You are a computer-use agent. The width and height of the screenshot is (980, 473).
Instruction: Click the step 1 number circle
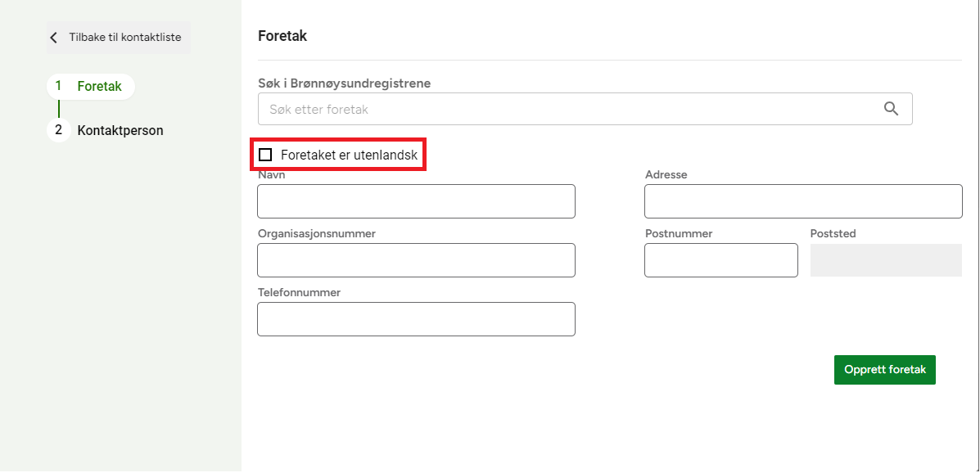click(x=58, y=86)
